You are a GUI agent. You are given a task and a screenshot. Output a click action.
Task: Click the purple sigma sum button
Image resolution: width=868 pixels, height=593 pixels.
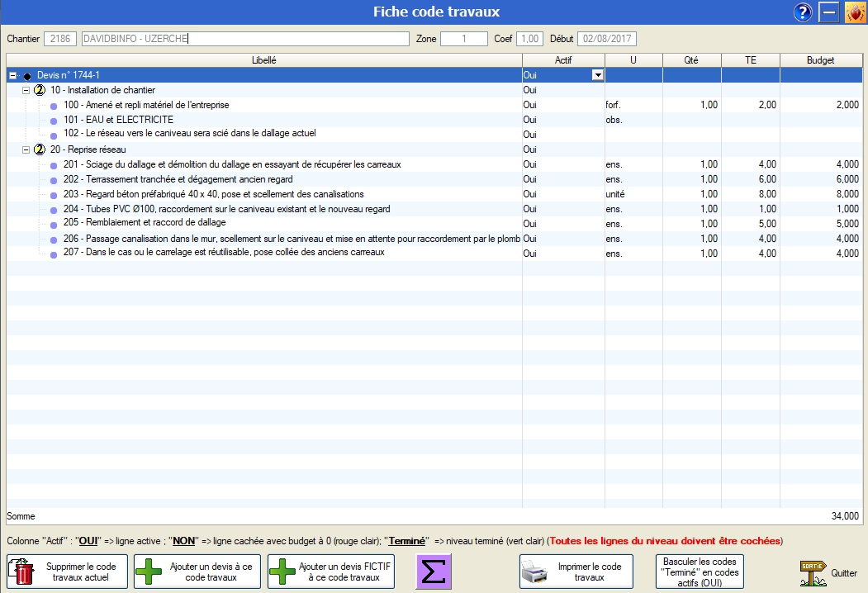pyautogui.click(x=433, y=572)
